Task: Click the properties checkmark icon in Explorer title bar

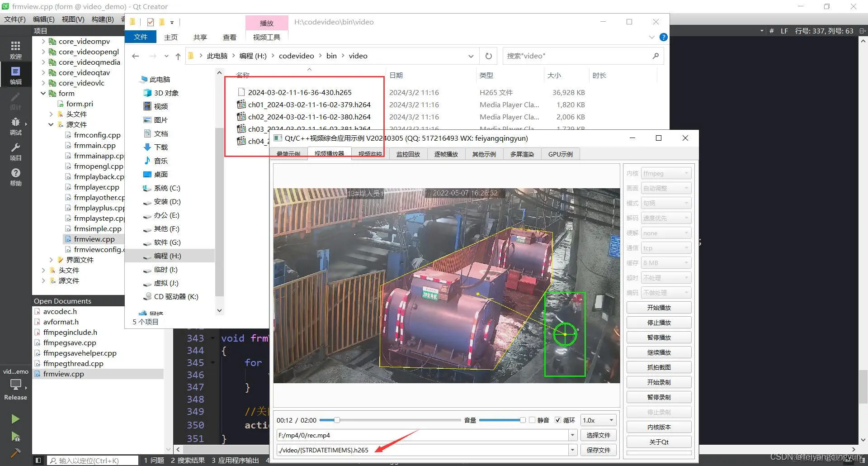Action: 151,22
